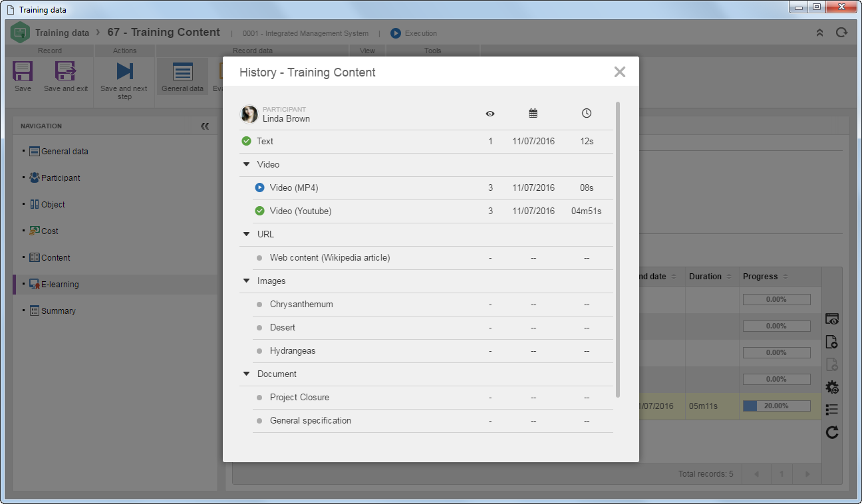Click the Video (MP4) label
Screen dimensions: 862x504
click(294, 188)
